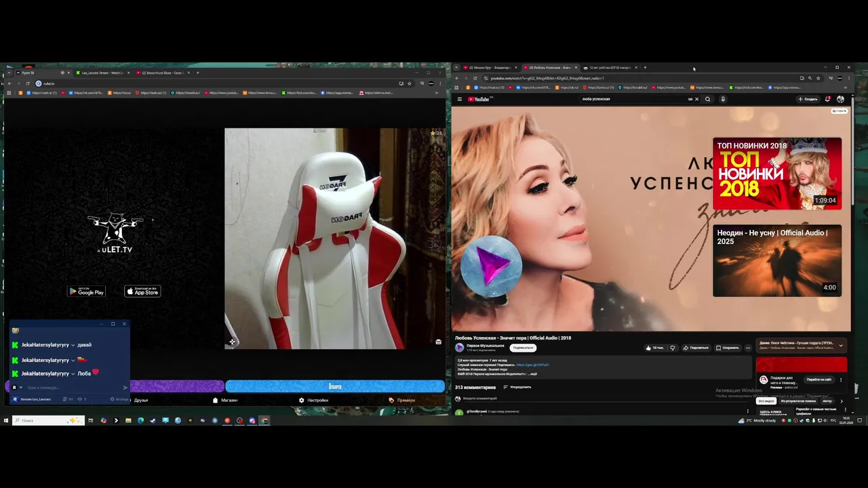Screen dimensions: 868x488
Task: Send chat message arrow icon
Action: tap(125, 388)
